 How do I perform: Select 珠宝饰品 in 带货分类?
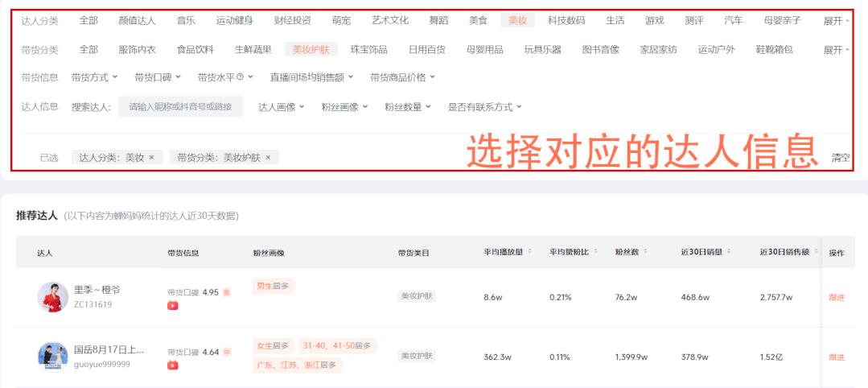click(368, 50)
